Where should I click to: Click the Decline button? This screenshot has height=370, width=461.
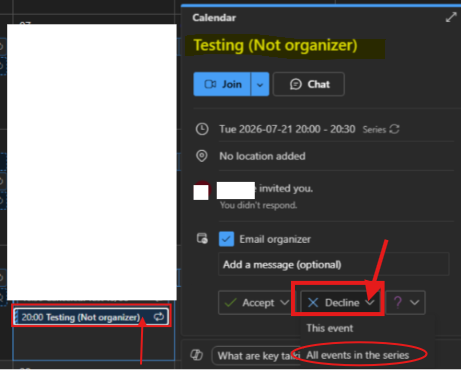point(333,303)
